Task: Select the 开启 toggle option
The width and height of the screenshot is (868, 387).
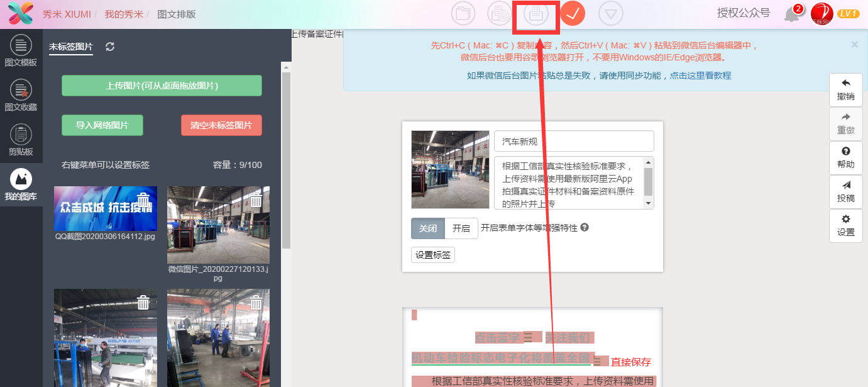Action: point(461,228)
